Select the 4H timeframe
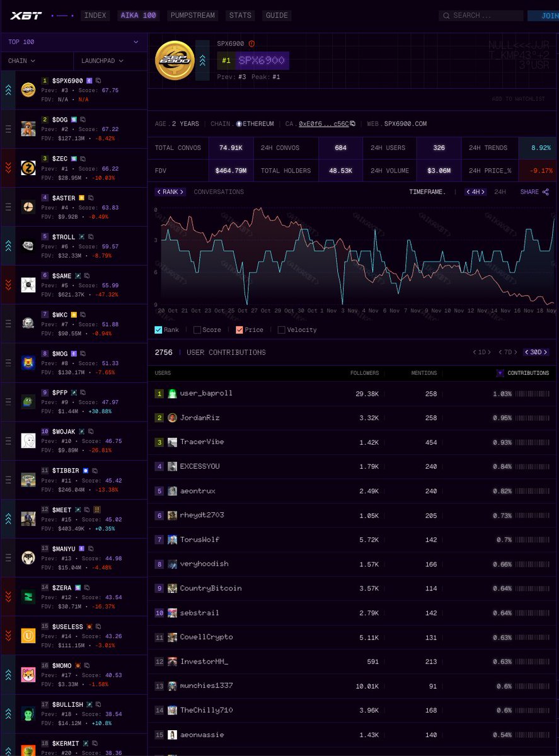The height and width of the screenshot is (756, 559). click(x=475, y=192)
